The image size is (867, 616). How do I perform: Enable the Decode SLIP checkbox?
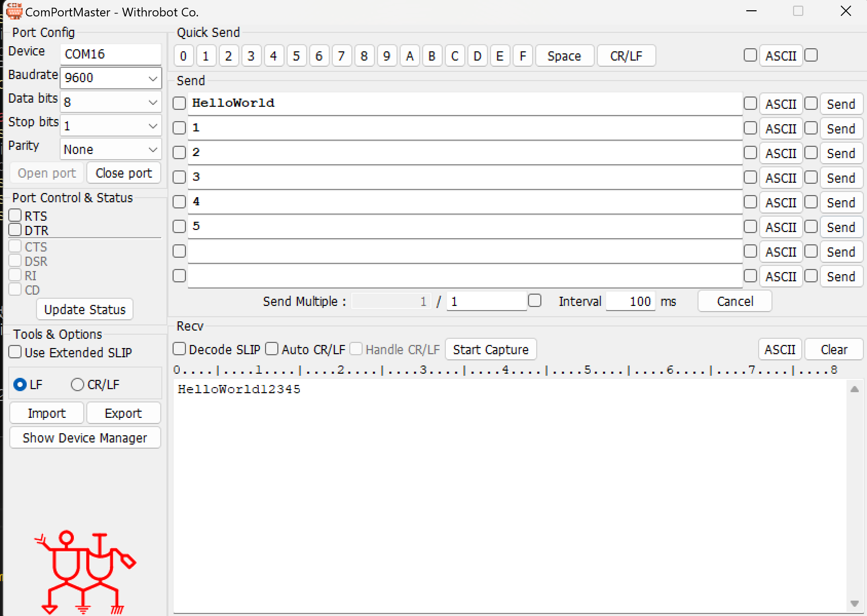point(179,349)
